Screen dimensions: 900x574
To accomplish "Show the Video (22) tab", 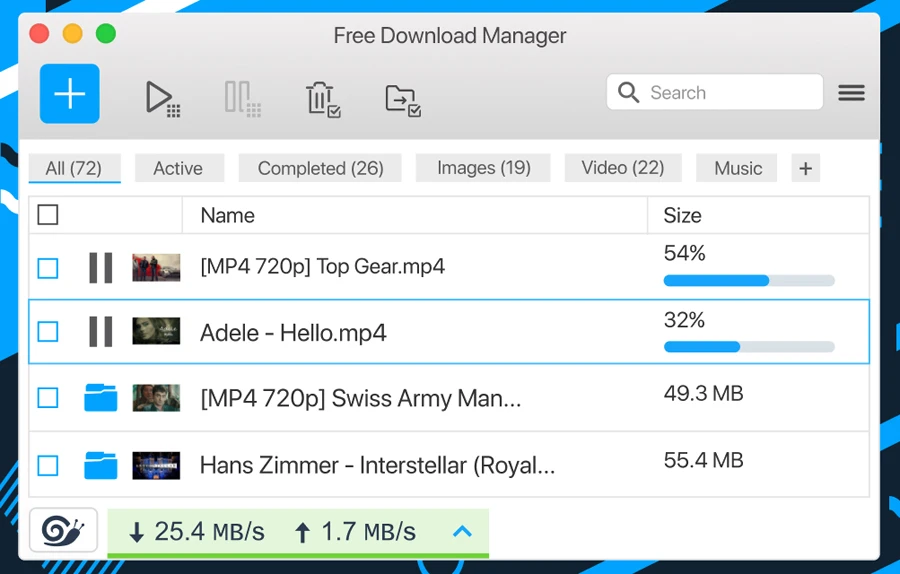I will point(623,168).
